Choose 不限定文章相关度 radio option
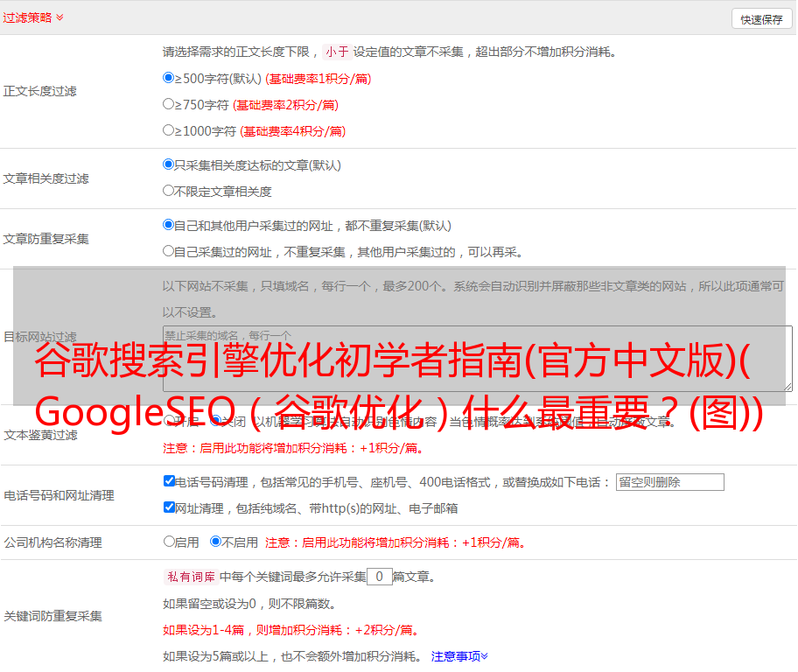The width and height of the screenshot is (798, 672). [x=168, y=191]
